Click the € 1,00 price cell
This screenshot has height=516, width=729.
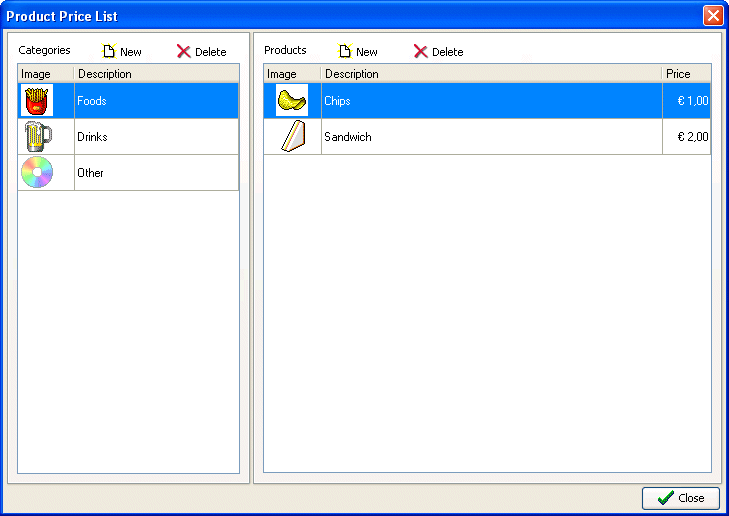pos(687,101)
